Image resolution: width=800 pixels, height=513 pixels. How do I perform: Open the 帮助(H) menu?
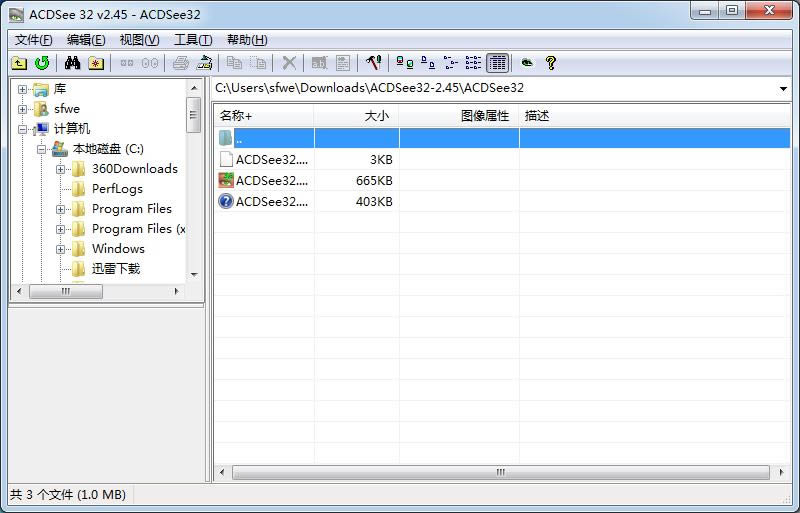tap(247, 40)
